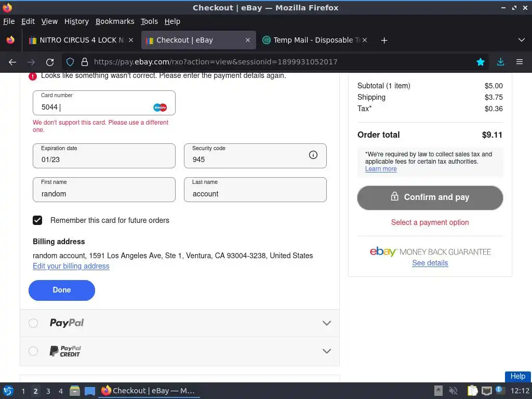Close the NITRO CIRCUS tab
This screenshot has width=532, height=399.
pyautogui.click(x=131, y=40)
